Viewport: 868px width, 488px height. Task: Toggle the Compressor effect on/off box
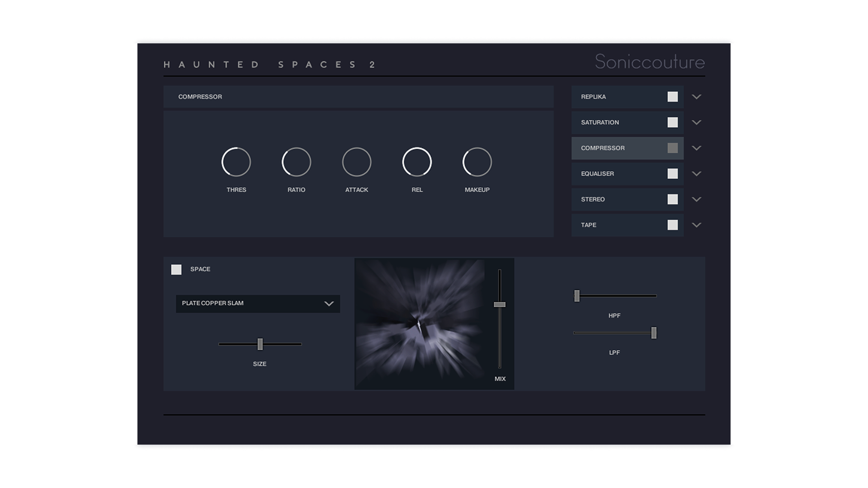(673, 148)
